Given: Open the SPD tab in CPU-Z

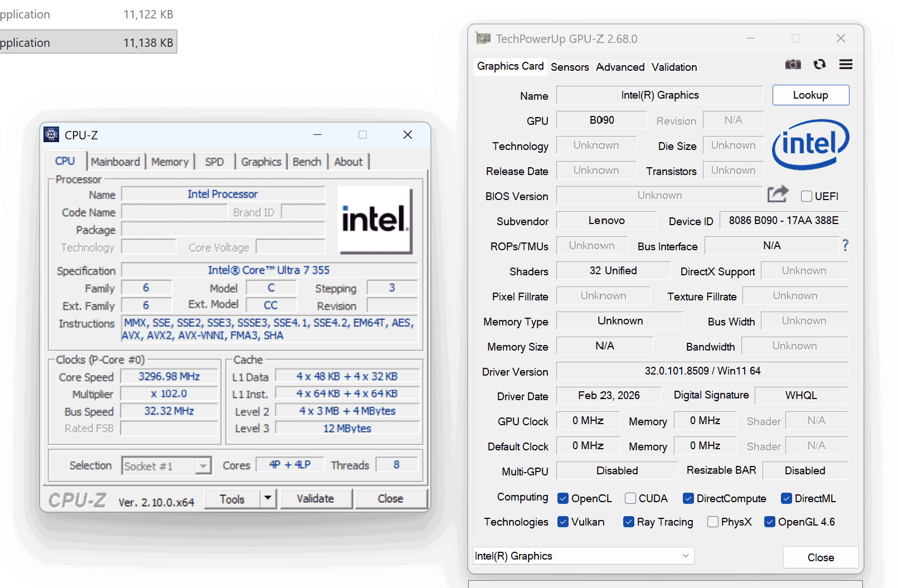Looking at the screenshot, I should (x=215, y=162).
